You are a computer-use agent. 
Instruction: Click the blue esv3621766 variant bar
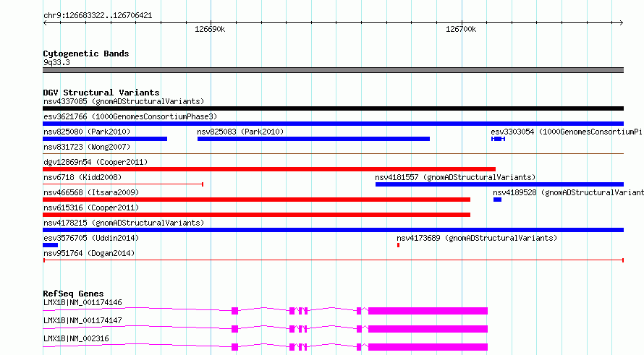click(333, 124)
